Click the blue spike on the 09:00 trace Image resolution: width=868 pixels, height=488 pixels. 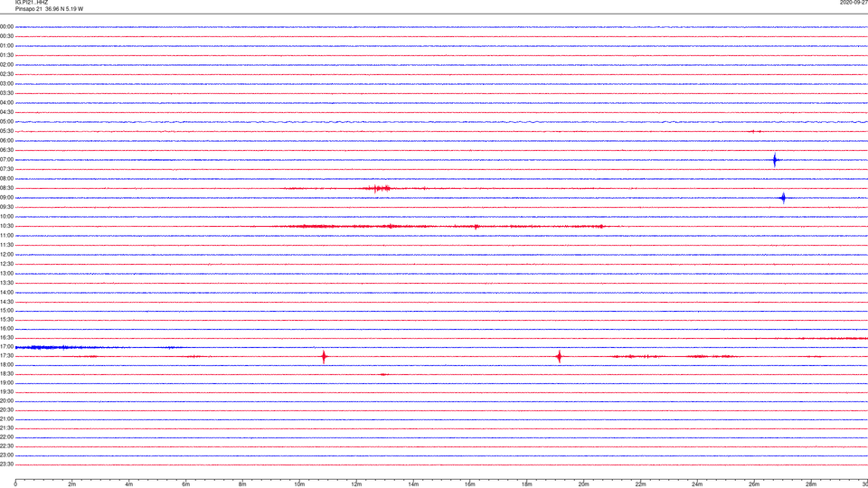(783, 198)
